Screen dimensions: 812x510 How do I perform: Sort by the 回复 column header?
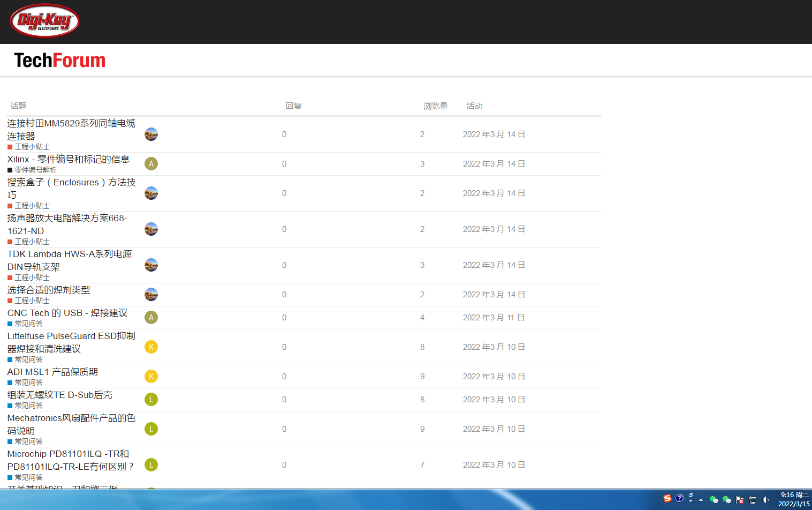pyautogui.click(x=293, y=106)
